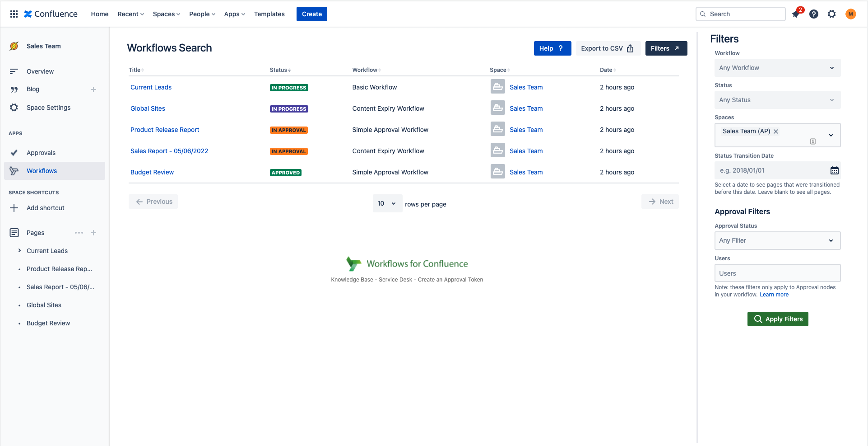Click the Sales Team space logo icon
Viewport: 868px width, 446px height.
pyautogui.click(x=14, y=46)
